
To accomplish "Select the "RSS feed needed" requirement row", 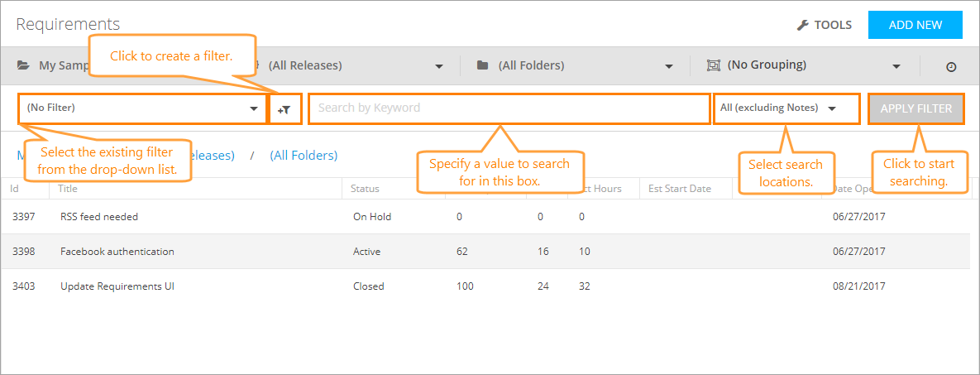I will [99, 217].
